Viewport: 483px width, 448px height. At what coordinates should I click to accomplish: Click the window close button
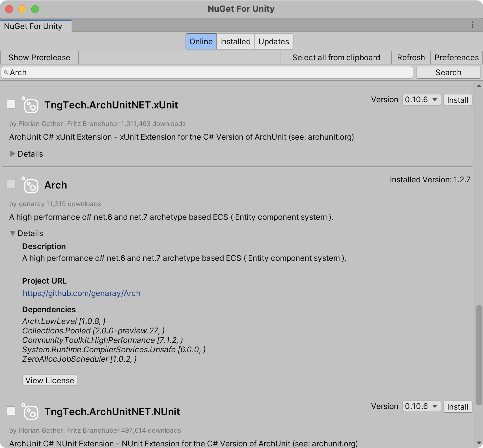(x=9, y=9)
